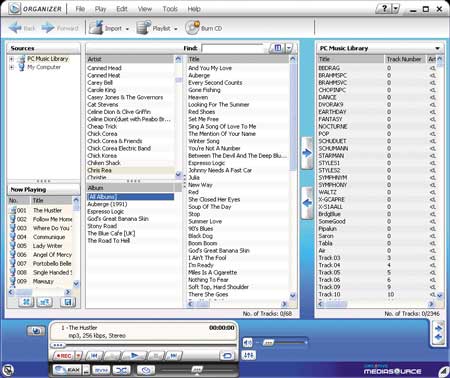This screenshot has width=450, height=378.
Task: Click the Import toolbar icon
Action: pos(96,28)
